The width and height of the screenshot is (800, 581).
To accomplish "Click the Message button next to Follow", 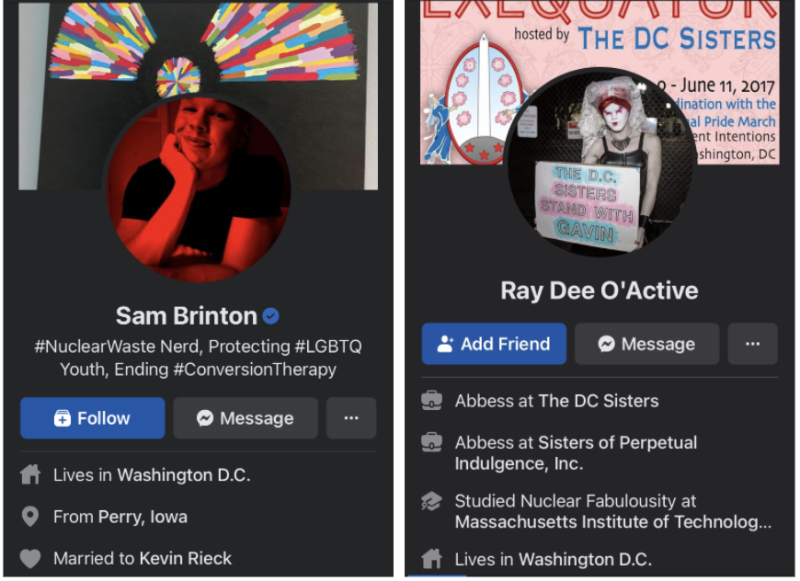I will [x=245, y=418].
